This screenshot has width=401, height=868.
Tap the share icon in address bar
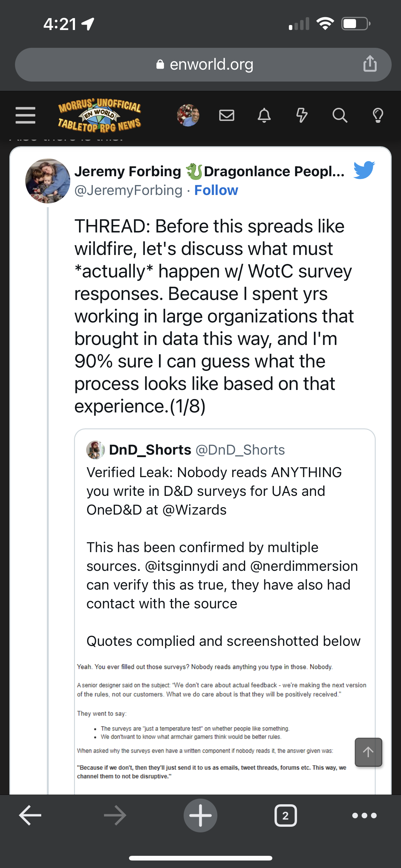point(370,64)
